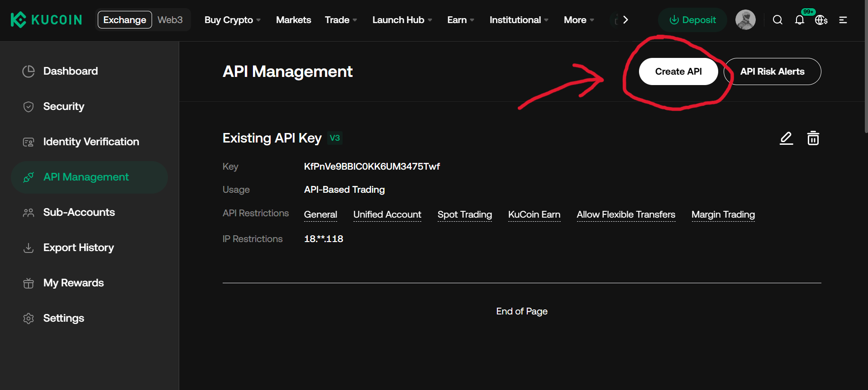
Task: Click the Margin Trading restriction tag
Action: pos(723,214)
